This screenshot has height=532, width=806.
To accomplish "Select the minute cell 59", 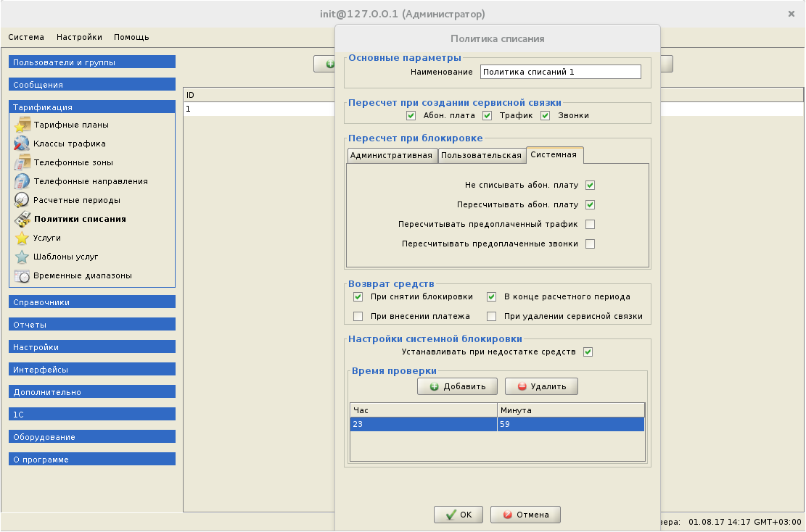I will click(570, 424).
